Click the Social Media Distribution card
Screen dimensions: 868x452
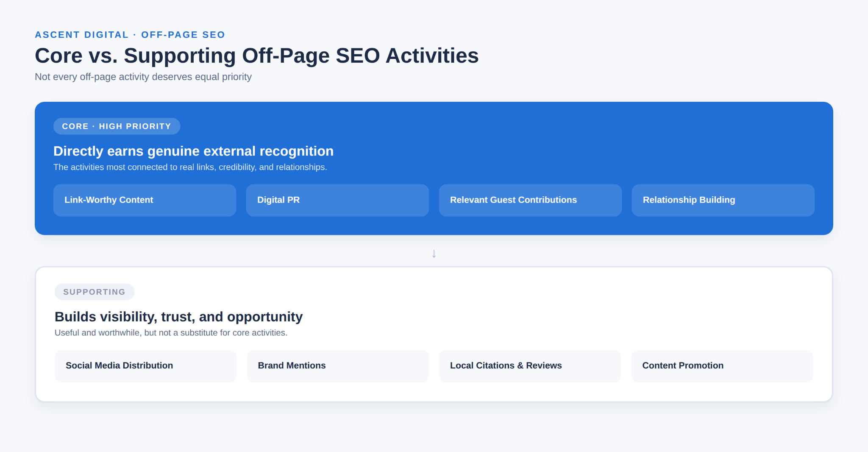pyautogui.click(x=146, y=366)
